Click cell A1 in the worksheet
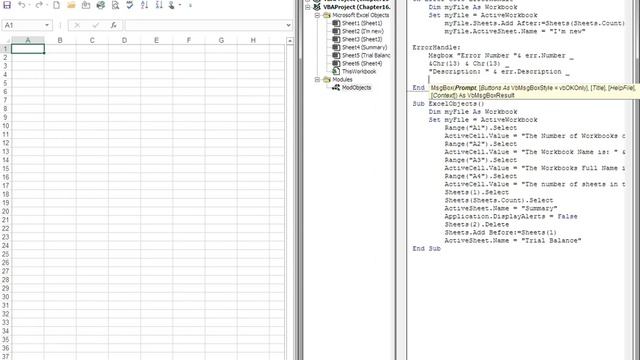 (x=28, y=49)
